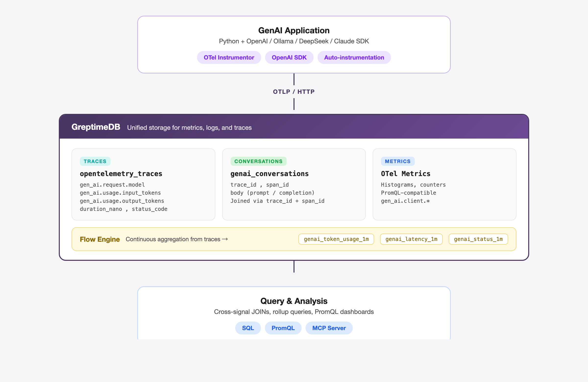Click the gen_ai.usage.output_tokens attribute

(122, 201)
